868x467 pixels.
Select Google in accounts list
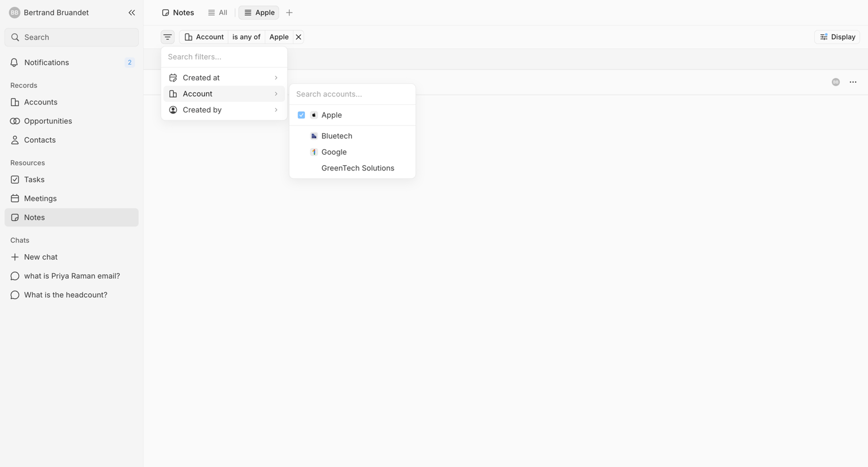pyautogui.click(x=352, y=152)
